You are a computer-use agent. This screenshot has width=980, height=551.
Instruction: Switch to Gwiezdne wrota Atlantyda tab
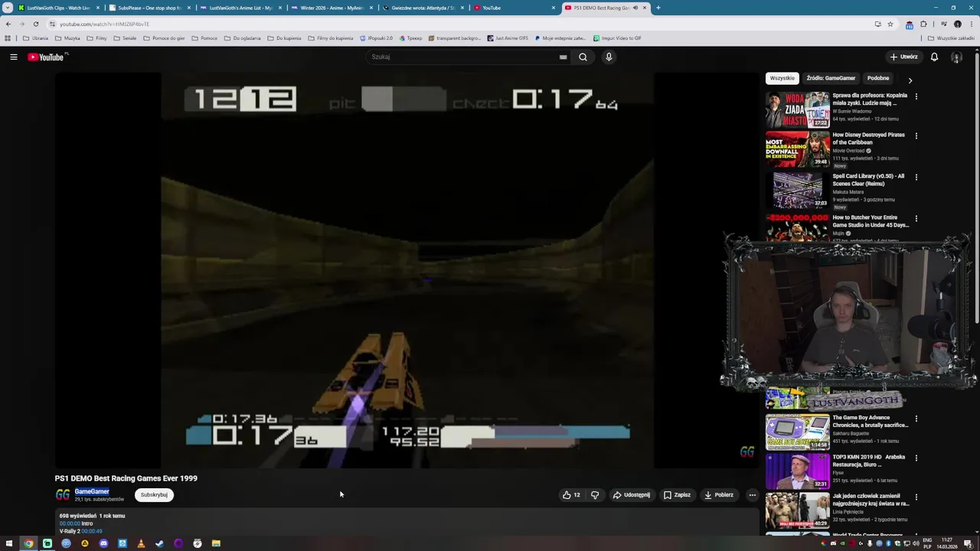coord(423,8)
